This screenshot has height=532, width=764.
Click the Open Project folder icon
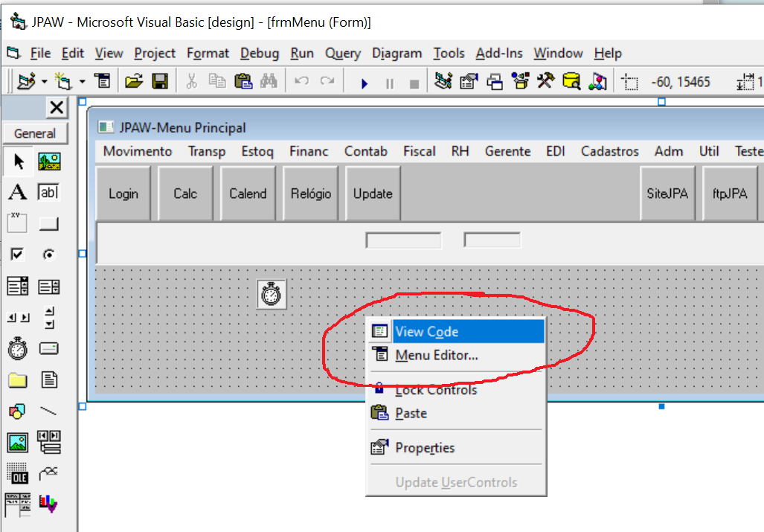pos(133,81)
